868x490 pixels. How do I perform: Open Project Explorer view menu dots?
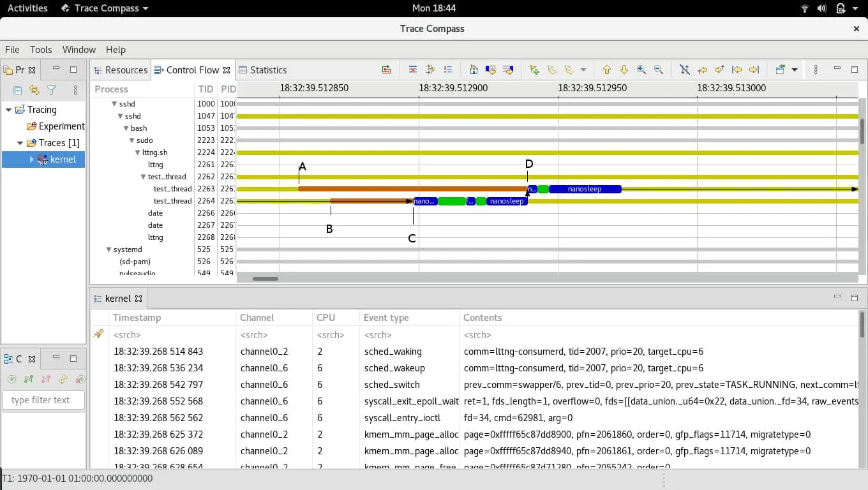point(75,91)
